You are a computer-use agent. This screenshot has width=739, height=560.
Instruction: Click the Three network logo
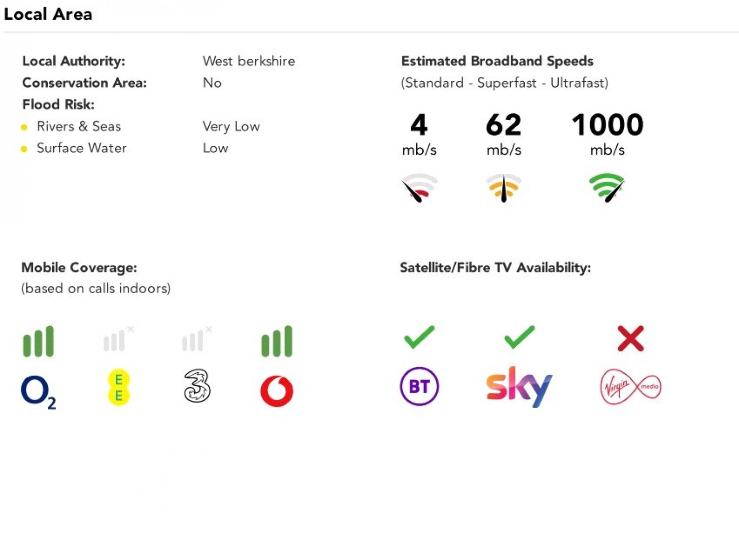197,387
